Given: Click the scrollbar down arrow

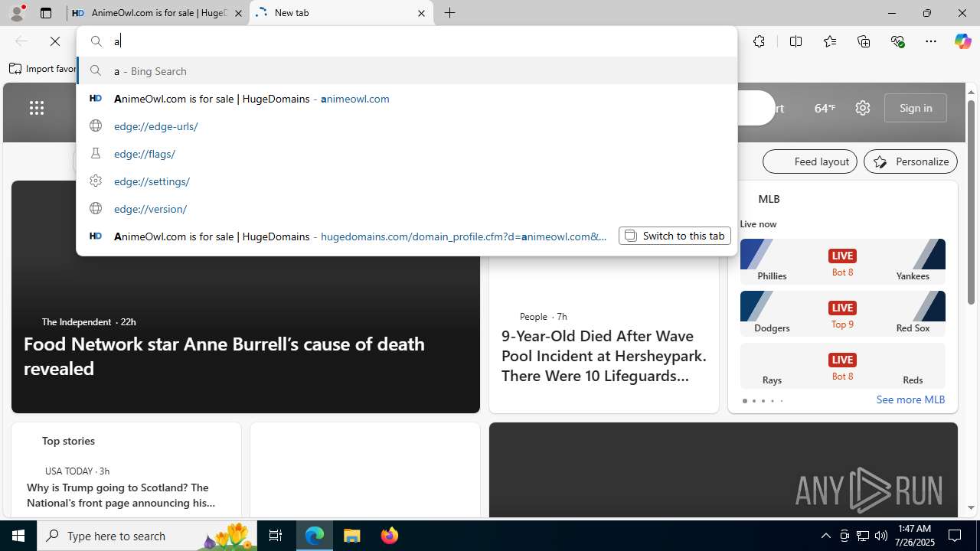Looking at the screenshot, I should pyautogui.click(x=972, y=507).
